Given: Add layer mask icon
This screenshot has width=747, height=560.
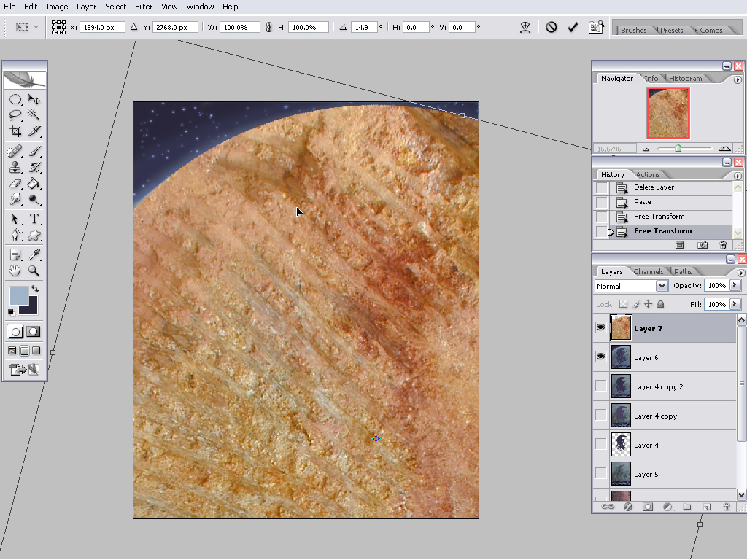Looking at the screenshot, I should click(x=648, y=507).
